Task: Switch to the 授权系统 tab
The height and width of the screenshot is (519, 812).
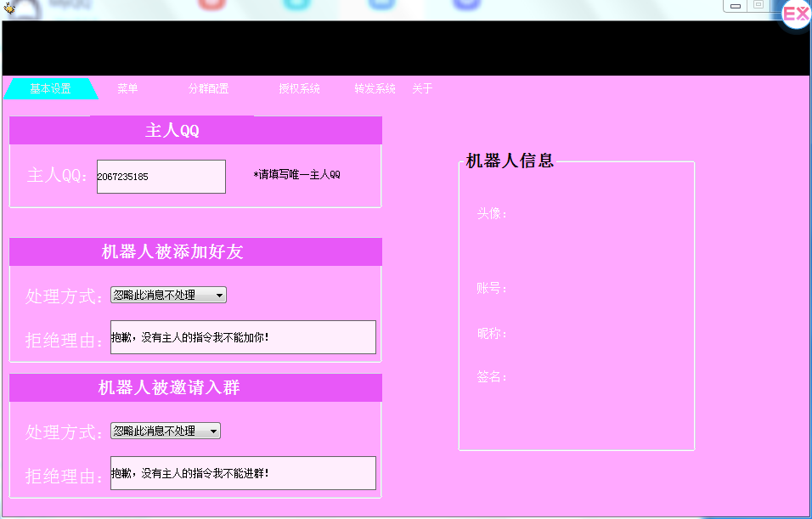Action: click(x=301, y=88)
